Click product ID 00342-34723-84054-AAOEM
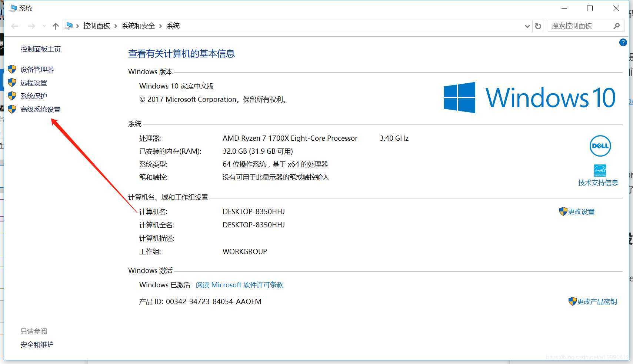This screenshot has width=633, height=364. (214, 302)
